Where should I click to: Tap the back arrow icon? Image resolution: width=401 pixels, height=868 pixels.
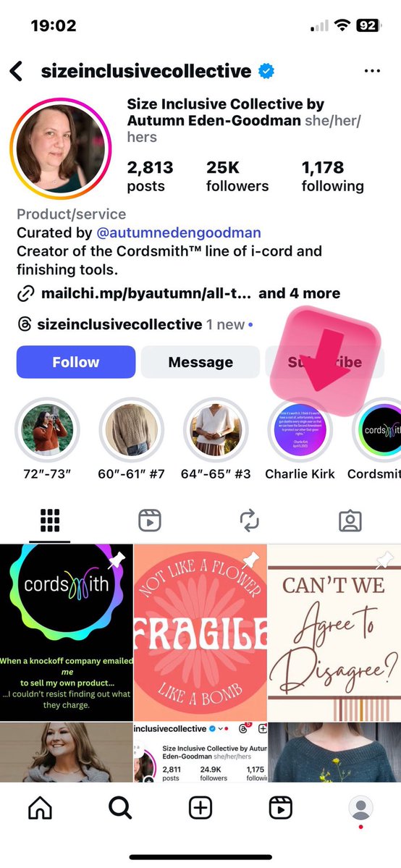17,72
